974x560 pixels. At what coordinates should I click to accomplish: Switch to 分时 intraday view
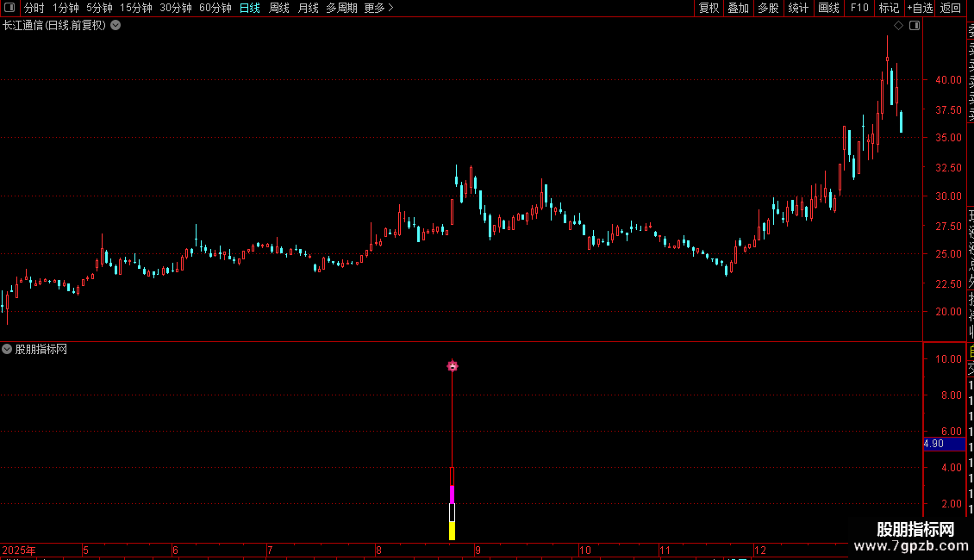pos(34,8)
